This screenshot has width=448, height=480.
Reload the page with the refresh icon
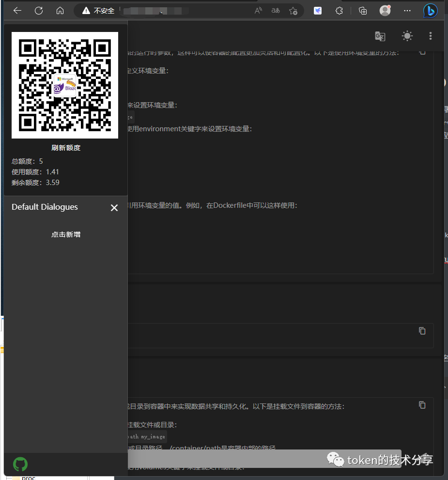[39, 11]
